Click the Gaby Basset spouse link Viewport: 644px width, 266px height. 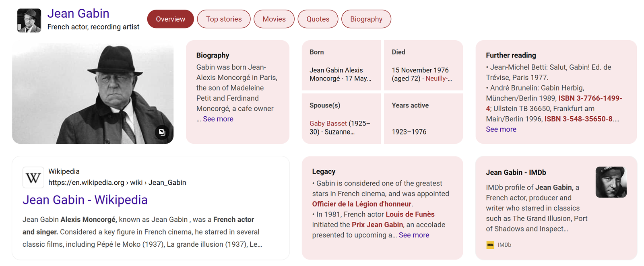coord(328,123)
